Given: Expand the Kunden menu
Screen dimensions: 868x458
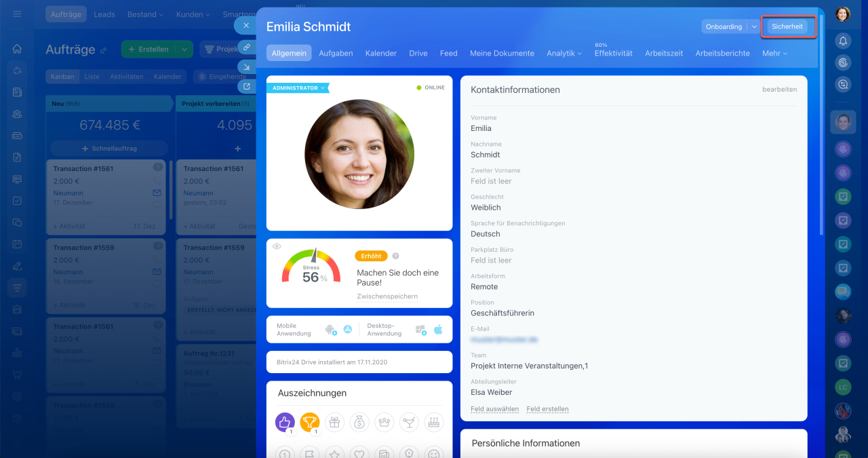Looking at the screenshot, I should [193, 14].
